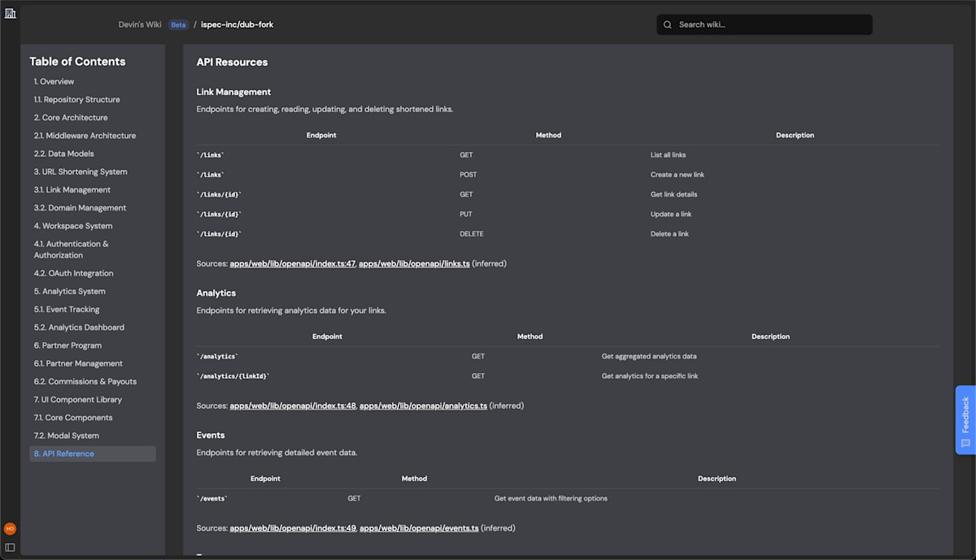Screen dimensions: 976x560
Task: Click the organization building icon
Action: point(10,14)
